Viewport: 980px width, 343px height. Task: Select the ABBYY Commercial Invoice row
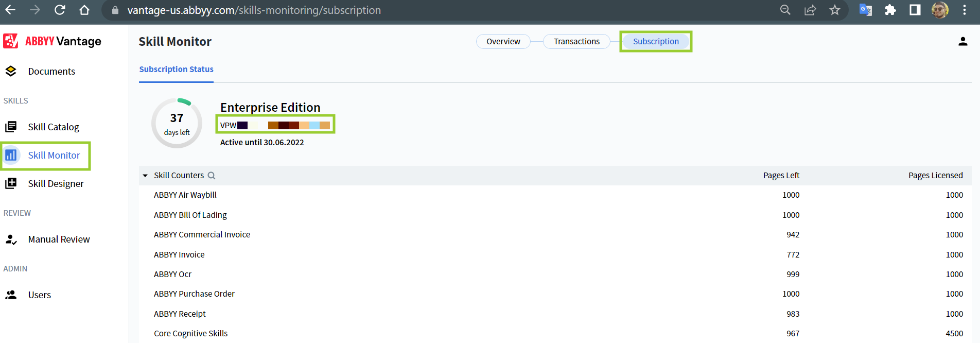pyautogui.click(x=555, y=234)
